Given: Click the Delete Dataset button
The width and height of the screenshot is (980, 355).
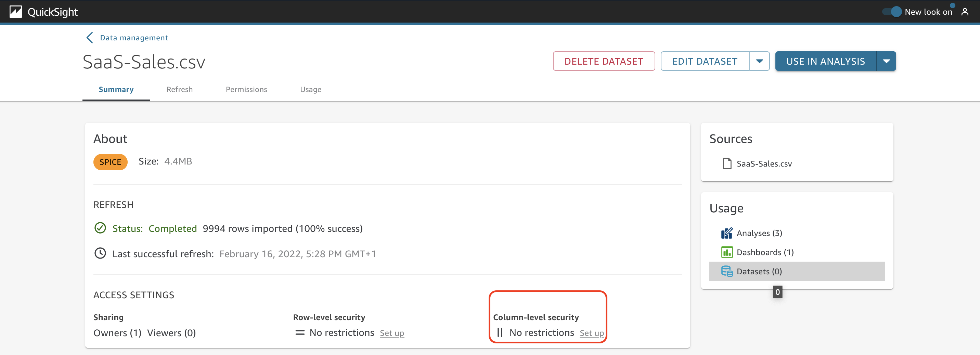Looking at the screenshot, I should 604,61.
